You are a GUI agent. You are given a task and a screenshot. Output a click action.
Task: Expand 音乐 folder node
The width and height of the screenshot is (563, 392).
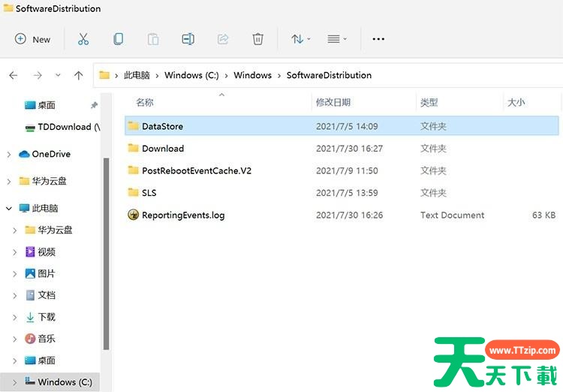click(15, 339)
